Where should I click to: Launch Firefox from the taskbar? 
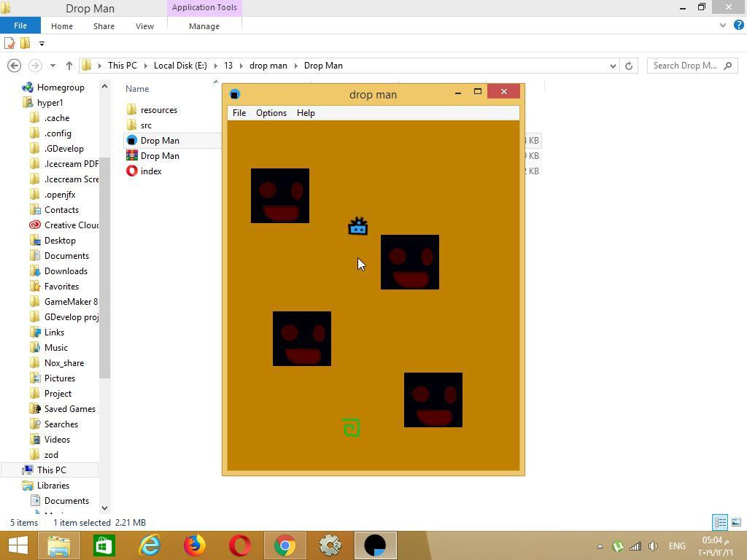click(195, 545)
